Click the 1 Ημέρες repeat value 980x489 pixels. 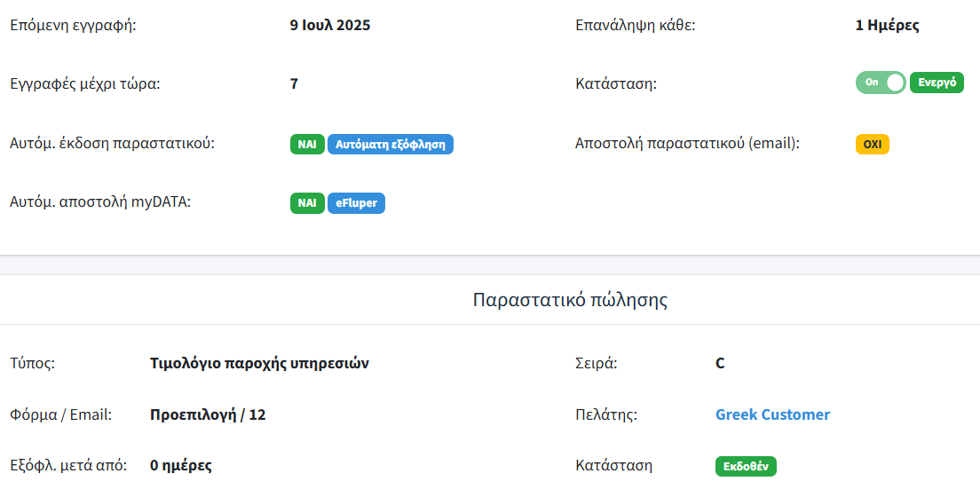tap(887, 25)
